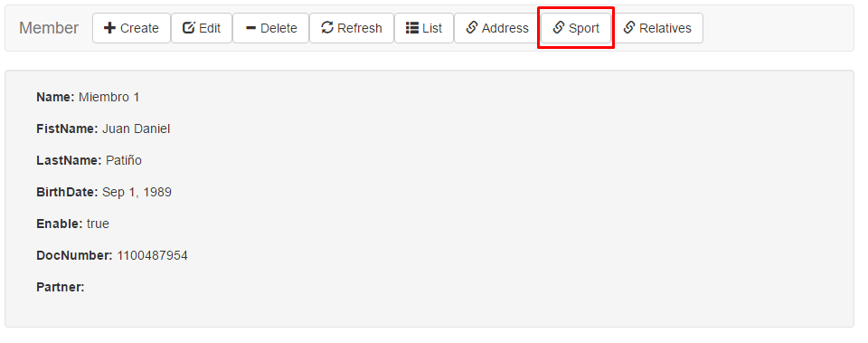Click the FistName value Juan Daniel

137,129
